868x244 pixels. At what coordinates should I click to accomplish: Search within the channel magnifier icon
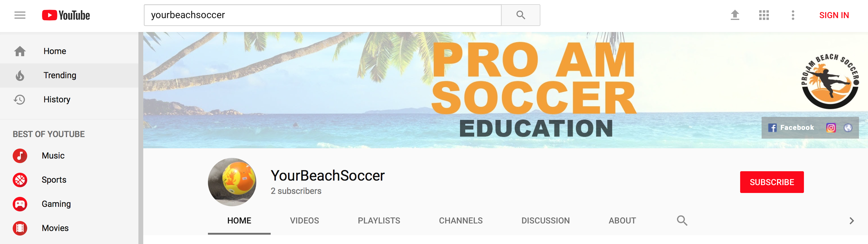click(682, 220)
